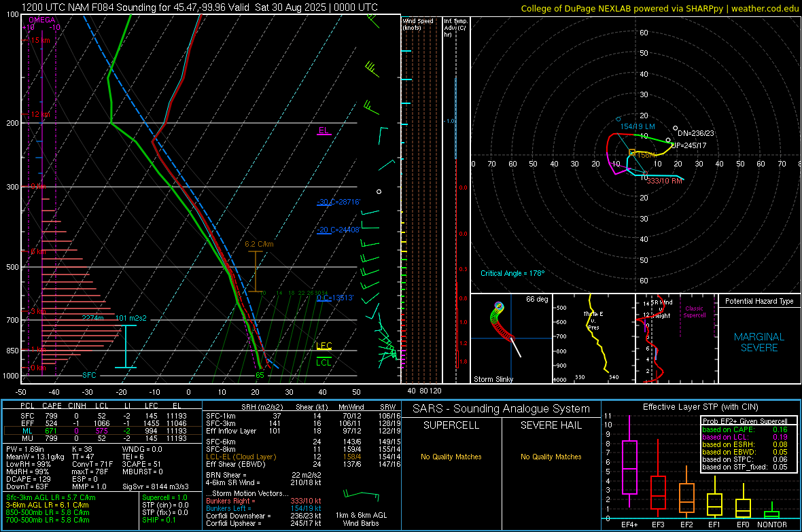Click the orange mean-wind square on hodograph

(x=632, y=152)
